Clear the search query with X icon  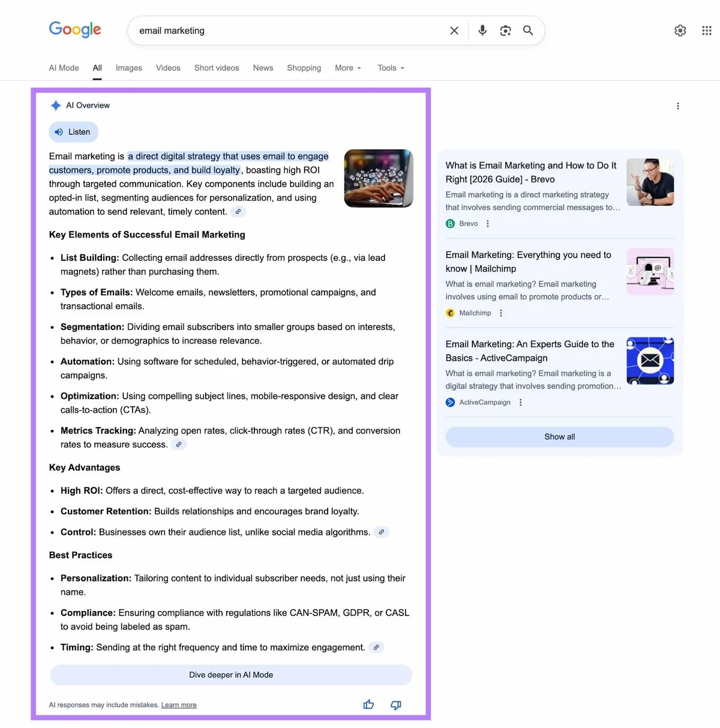tap(454, 31)
